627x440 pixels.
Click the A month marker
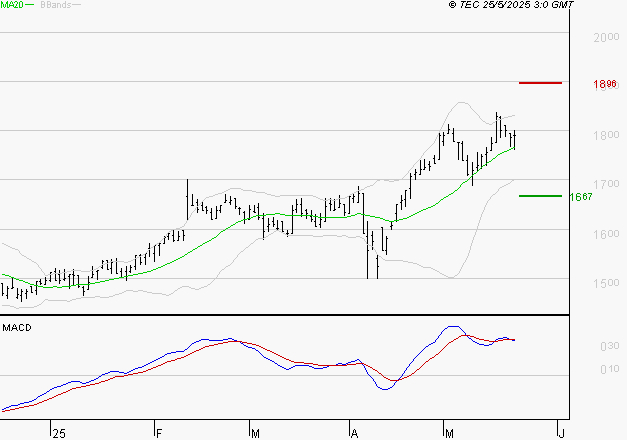(354, 434)
